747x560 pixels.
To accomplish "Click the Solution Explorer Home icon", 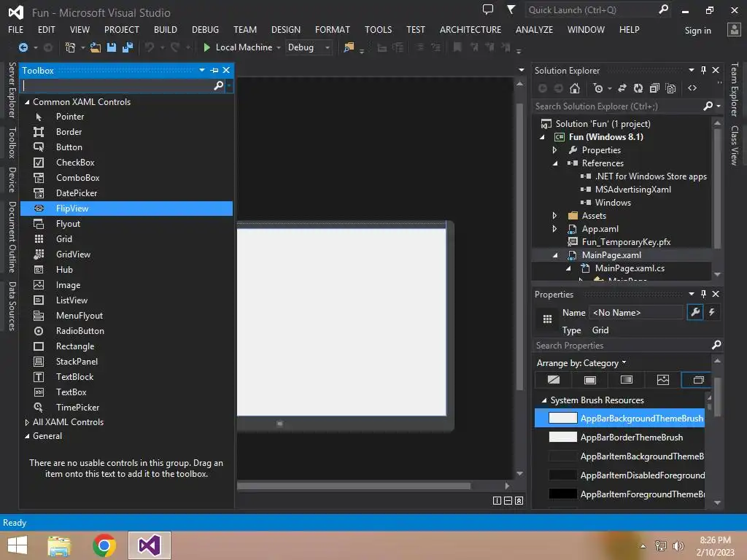I will pos(575,88).
